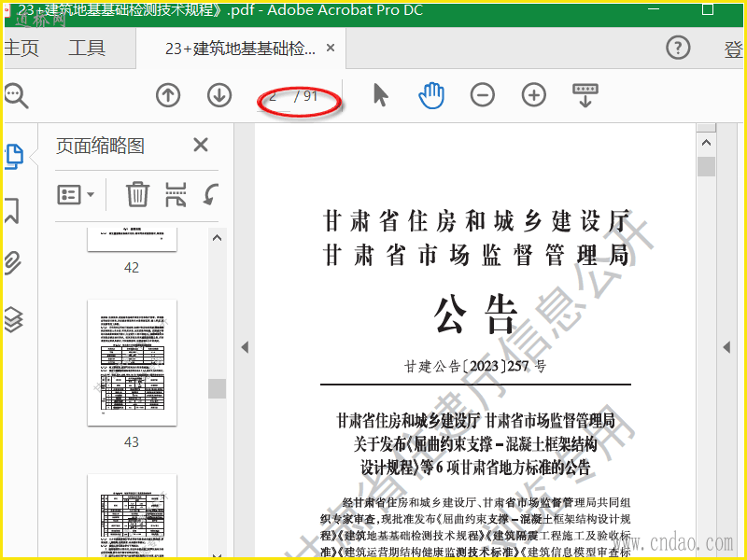This screenshot has width=747, height=560.
Task: Select the Hand pan tool
Action: 431,95
